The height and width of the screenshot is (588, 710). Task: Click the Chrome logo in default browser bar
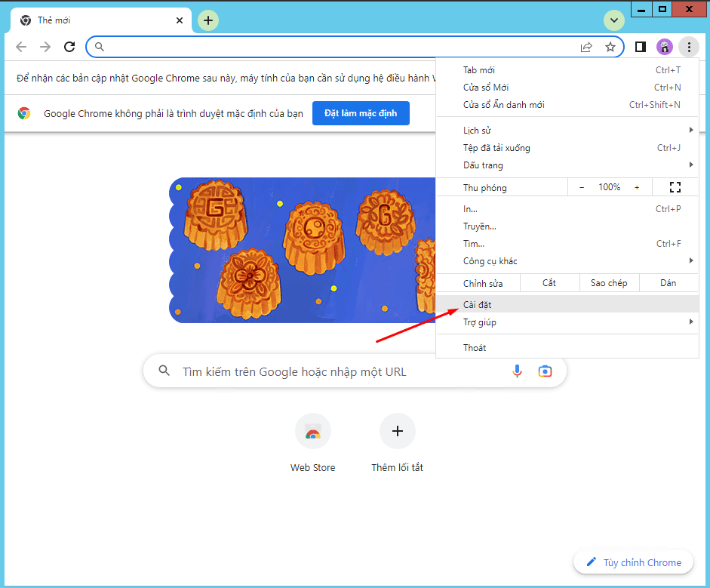tap(24, 113)
